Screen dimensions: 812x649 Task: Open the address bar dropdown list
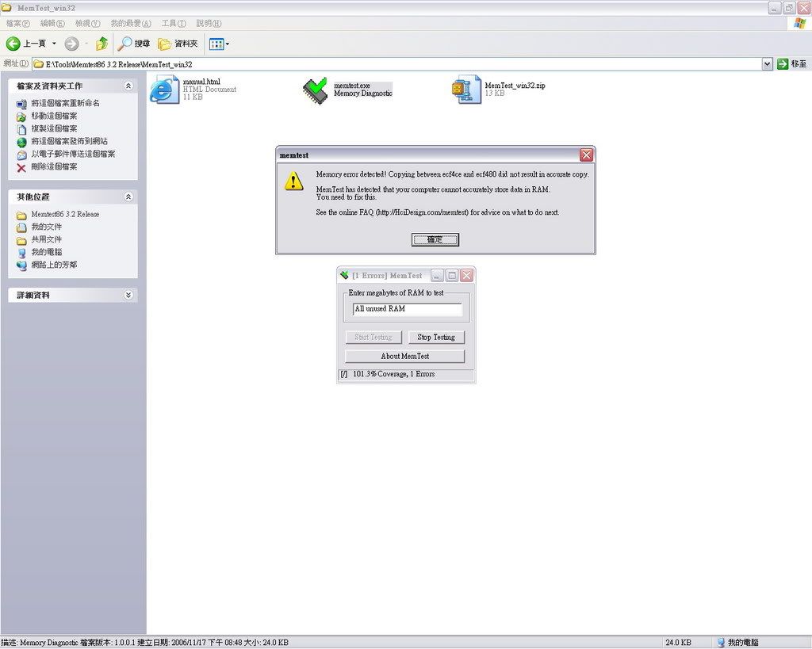(767, 63)
